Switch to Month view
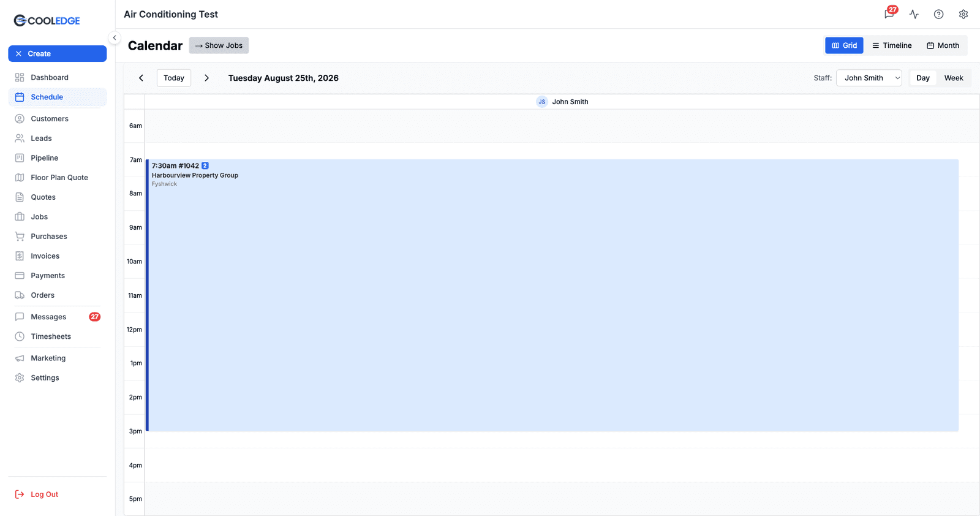The height and width of the screenshot is (516, 980). (943, 45)
